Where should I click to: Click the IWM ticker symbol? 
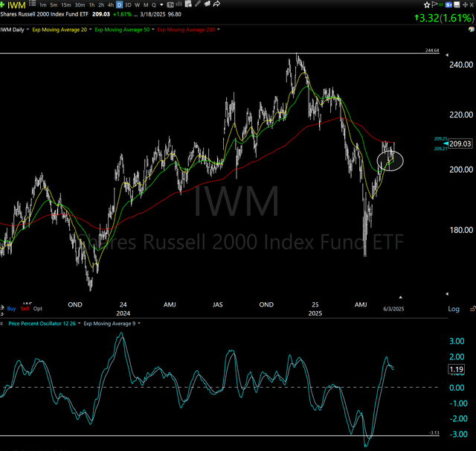(x=16, y=5)
